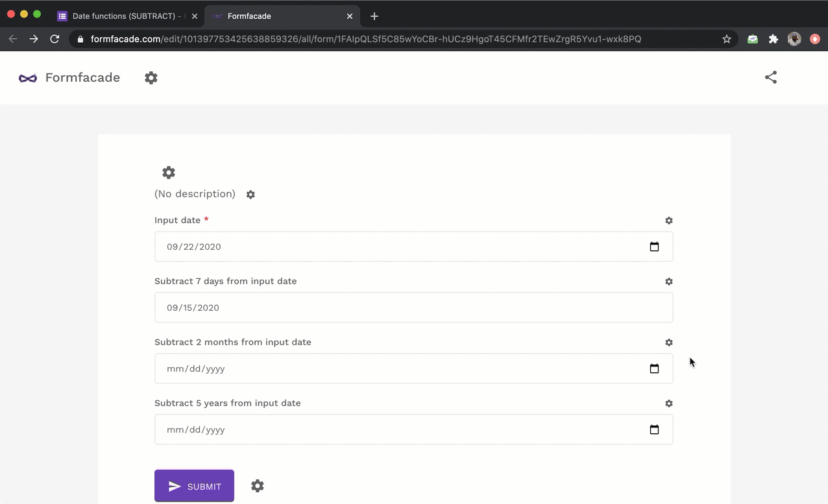This screenshot has width=828, height=504.
Task: Open settings gear for Input date field
Action: point(668,221)
